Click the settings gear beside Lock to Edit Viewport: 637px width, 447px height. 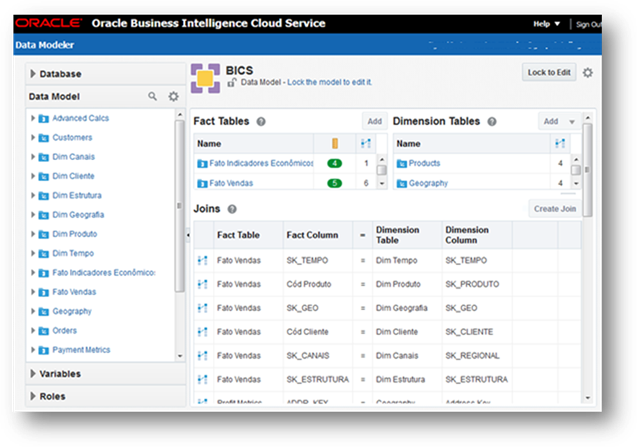(x=587, y=73)
